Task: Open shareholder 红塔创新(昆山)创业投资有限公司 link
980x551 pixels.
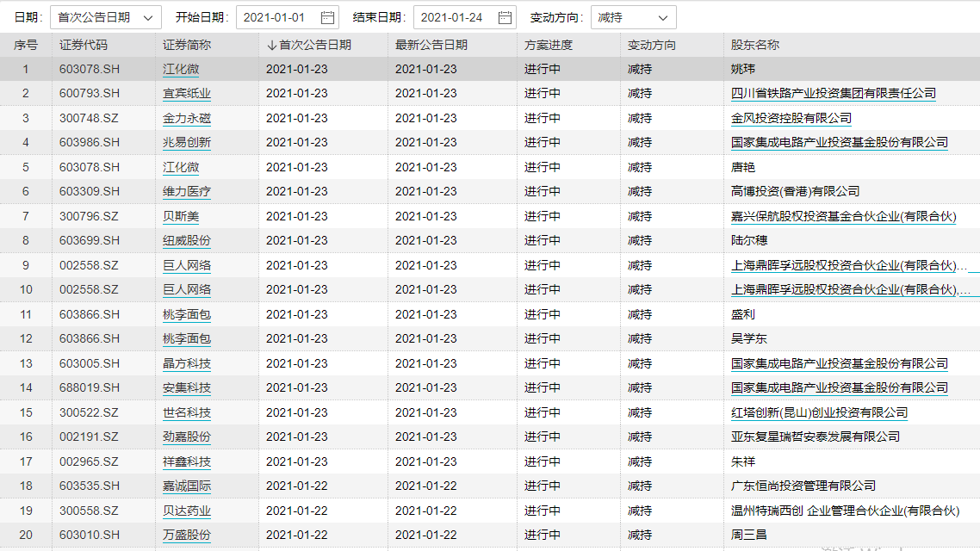Action: point(819,412)
